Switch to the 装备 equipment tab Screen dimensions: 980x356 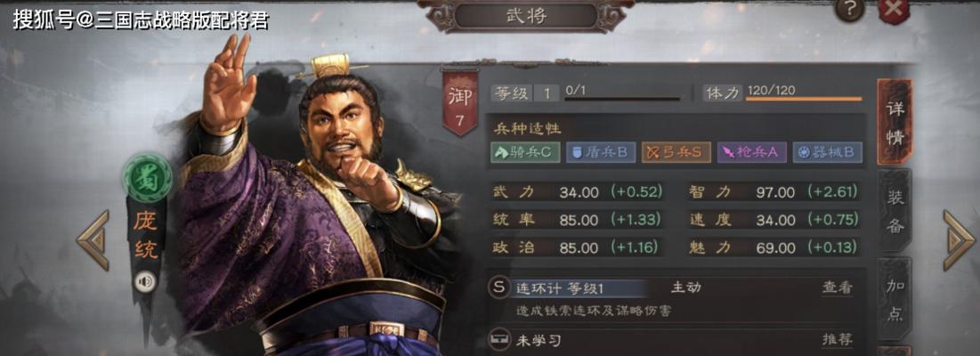[895, 210]
